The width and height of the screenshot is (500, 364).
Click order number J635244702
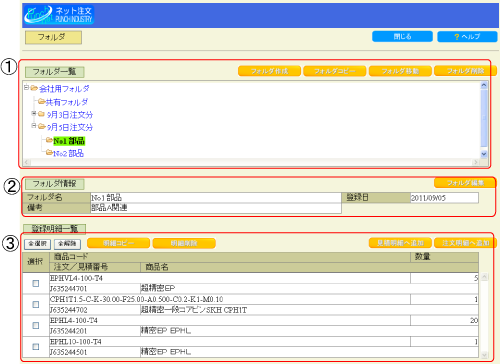pos(68,310)
